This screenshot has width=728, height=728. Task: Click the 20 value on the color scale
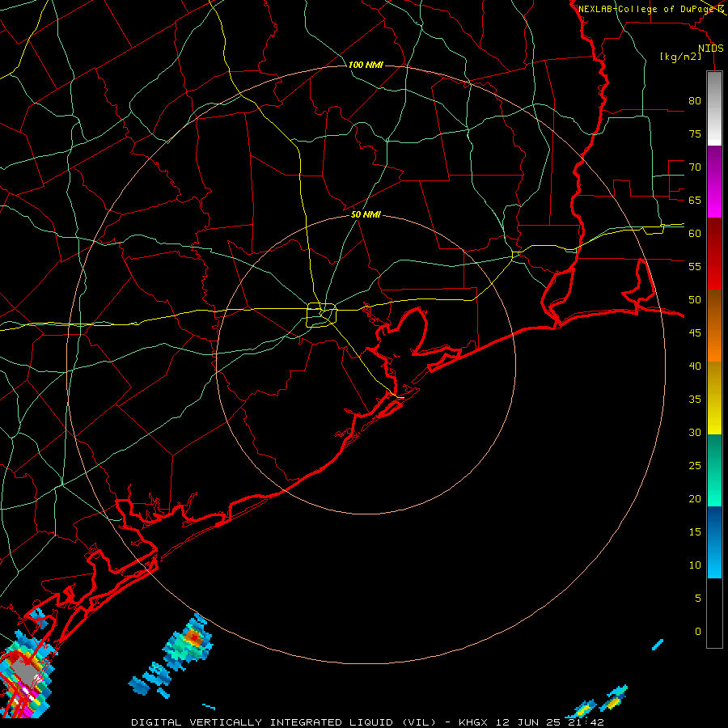[x=695, y=498]
